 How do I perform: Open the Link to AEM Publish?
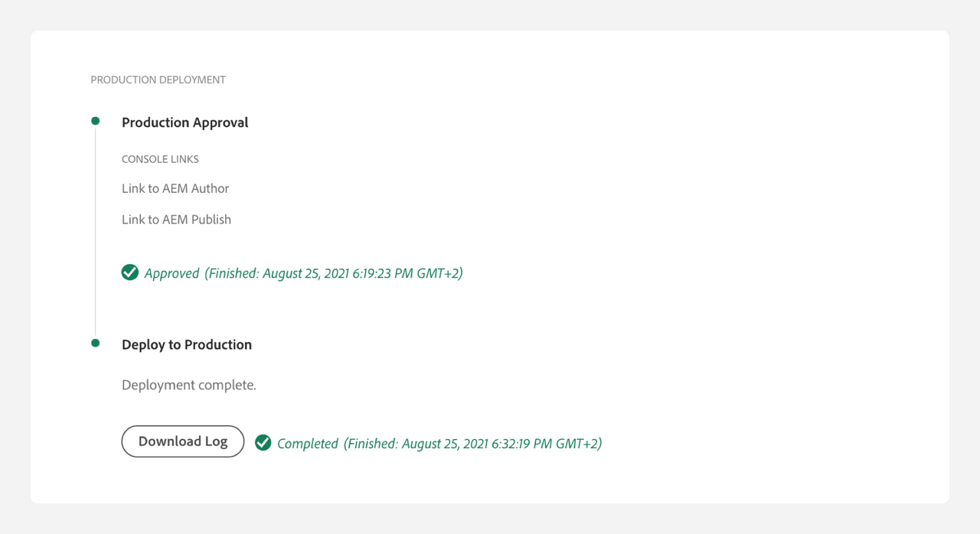[x=176, y=220]
